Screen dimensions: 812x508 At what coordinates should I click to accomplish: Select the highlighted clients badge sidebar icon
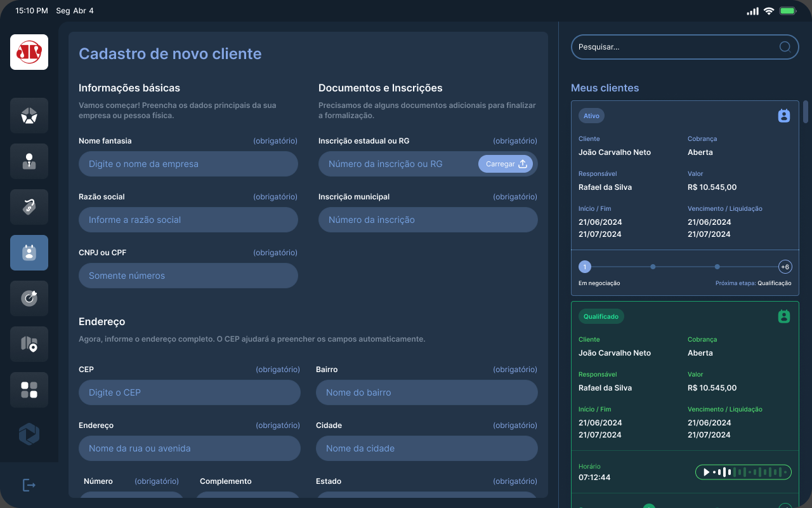click(x=29, y=253)
